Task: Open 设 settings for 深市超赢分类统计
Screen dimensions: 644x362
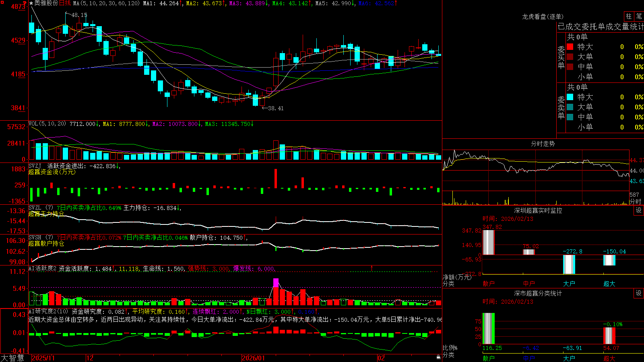Action: 639,293
